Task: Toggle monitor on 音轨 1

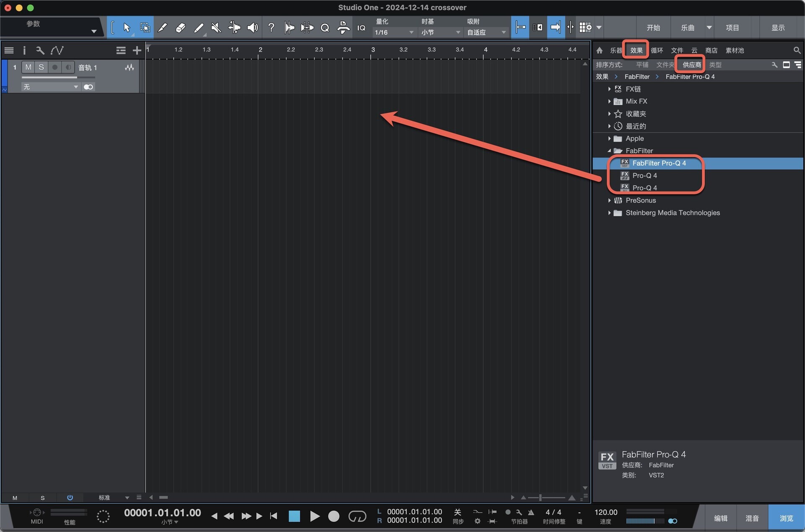Action: [68, 67]
